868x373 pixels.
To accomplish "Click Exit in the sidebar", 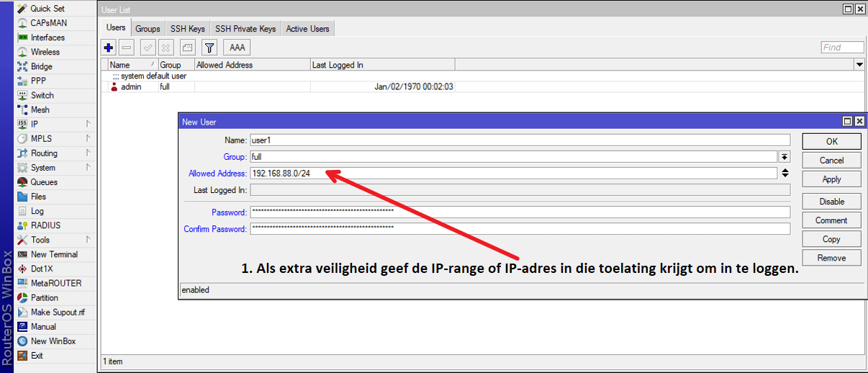I will pyautogui.click(x=37, y=355).
